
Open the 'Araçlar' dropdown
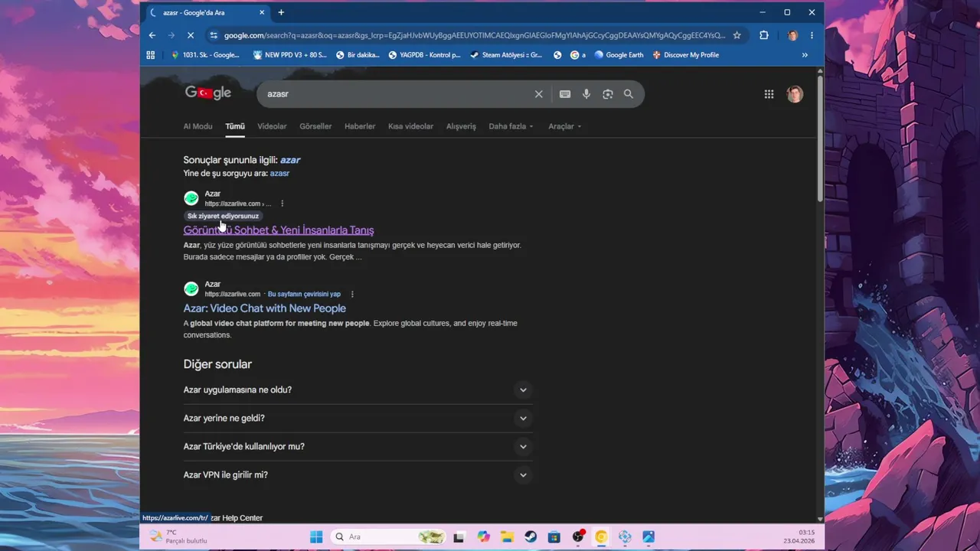click(564, 126)
